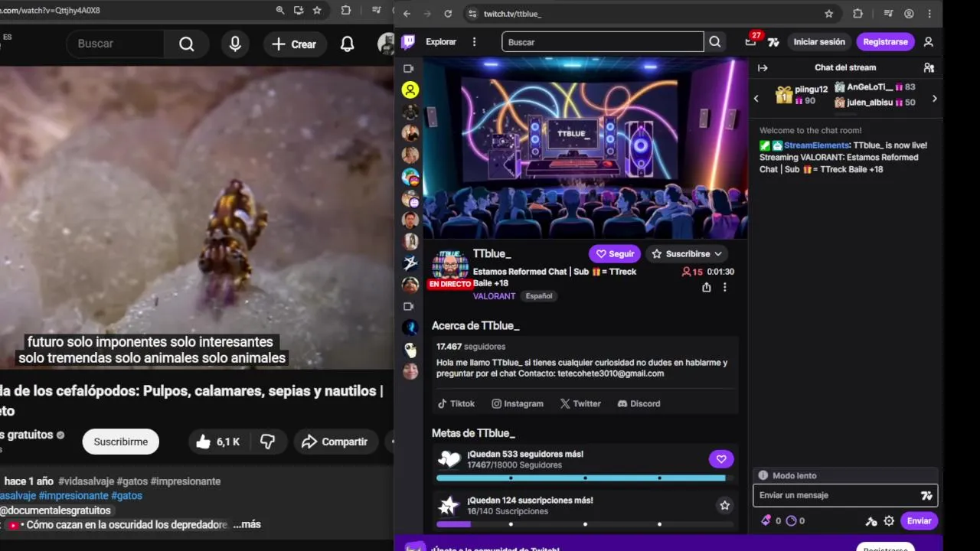This screenshot has height=551, width=980.
Task: Send chat message with Enviar
Action: 919,521
